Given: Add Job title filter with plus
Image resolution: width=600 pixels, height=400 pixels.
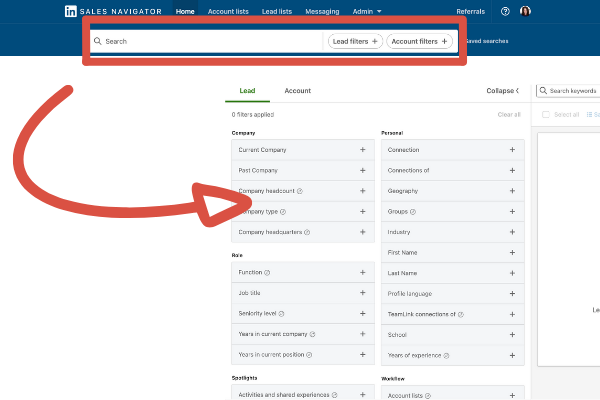Looking at the screenshot, I should coord(362,293).
